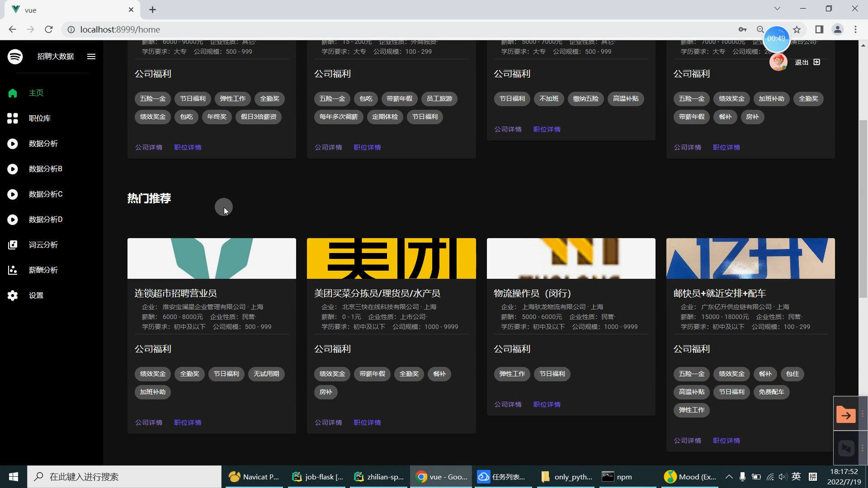Click the 数据分析C play icon

13,194
